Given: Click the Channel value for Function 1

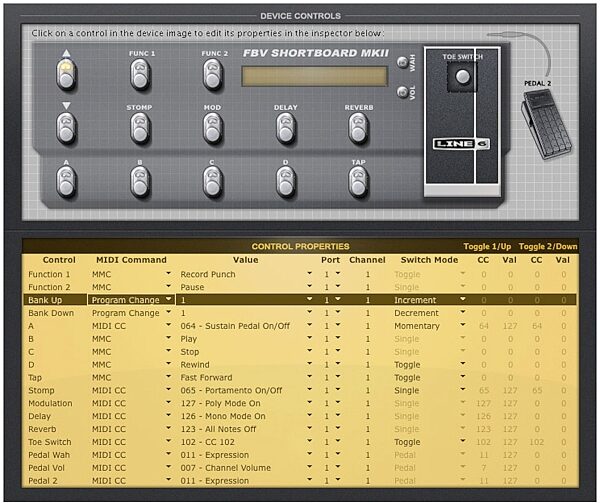Looking at the screenshot, I should pyautogui.click(x=368, y=275).
